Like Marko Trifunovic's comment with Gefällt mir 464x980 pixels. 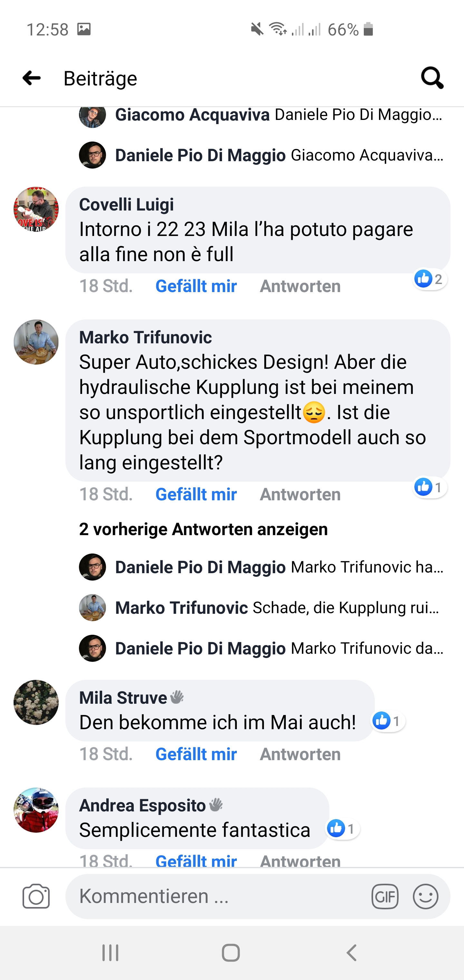(196, 494)
